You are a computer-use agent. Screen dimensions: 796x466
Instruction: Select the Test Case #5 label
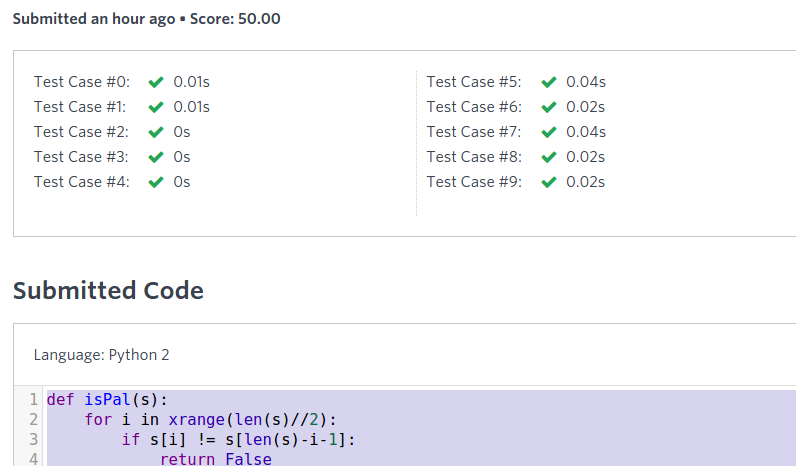click(x=474, y=82)
